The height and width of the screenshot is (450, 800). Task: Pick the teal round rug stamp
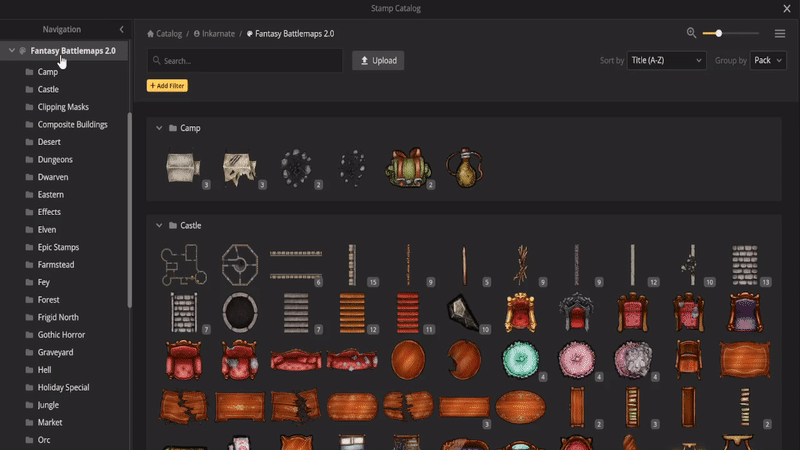520,360
